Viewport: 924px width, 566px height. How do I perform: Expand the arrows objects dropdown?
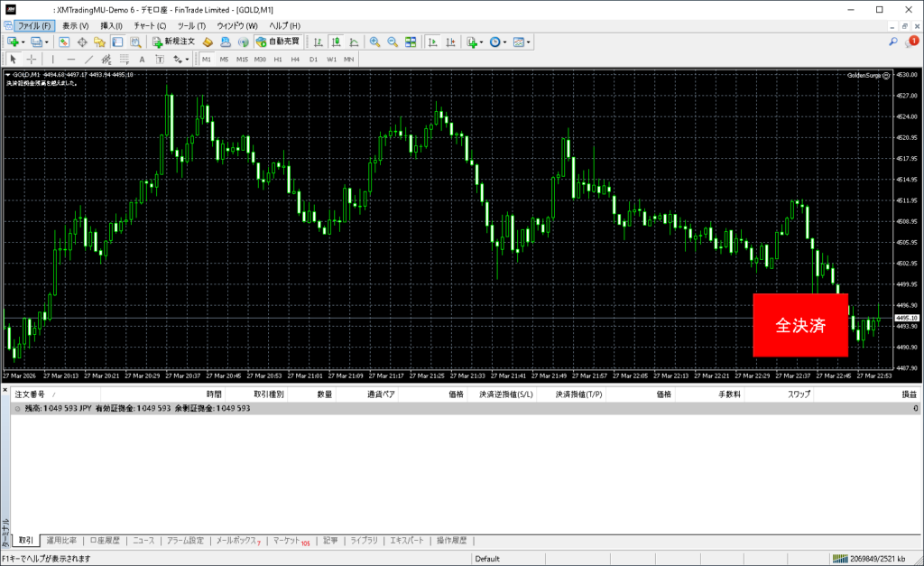pyautogui.click(x=187, y=59)
